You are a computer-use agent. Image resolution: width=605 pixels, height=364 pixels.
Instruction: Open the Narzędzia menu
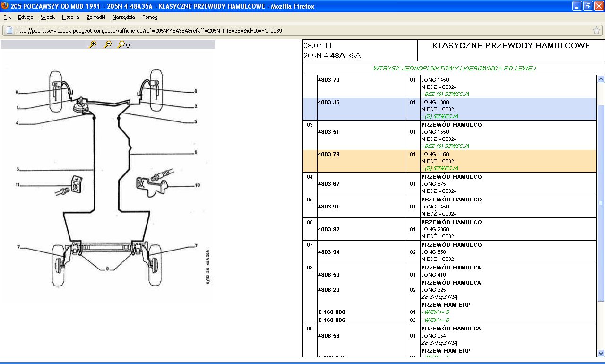[124, 17]
